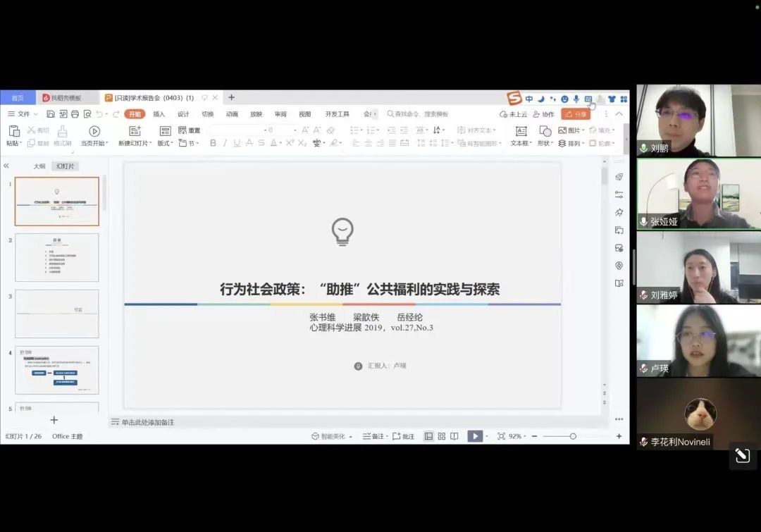Toggle bold text formatting
The width and height of the screenshot is (761, 532).
click(x=213, y=143)
